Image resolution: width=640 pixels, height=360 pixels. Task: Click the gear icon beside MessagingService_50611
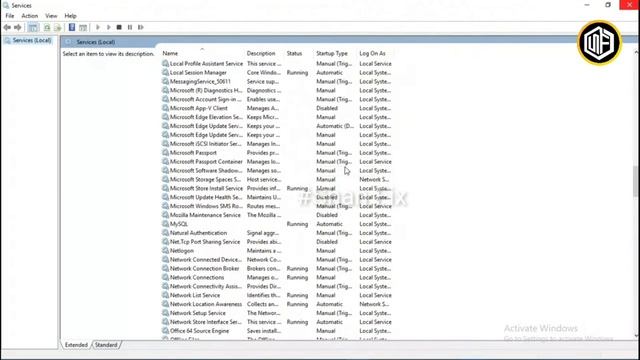click(165, 82)
